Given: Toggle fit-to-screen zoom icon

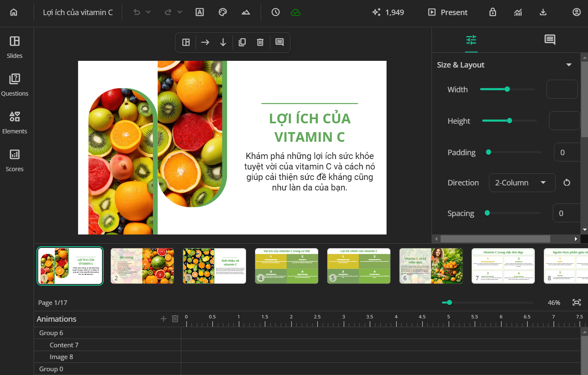Looking at the screenshot, I should (x=577, y=302).
